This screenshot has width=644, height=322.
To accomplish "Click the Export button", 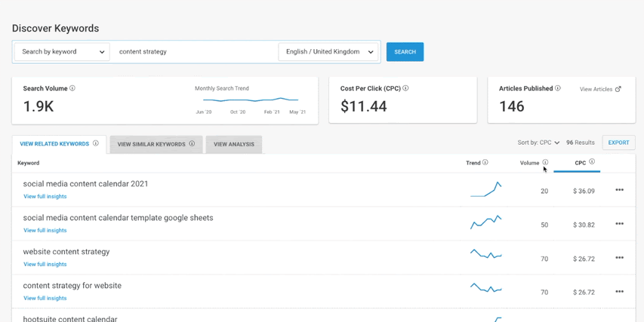I will click(618, 143).
